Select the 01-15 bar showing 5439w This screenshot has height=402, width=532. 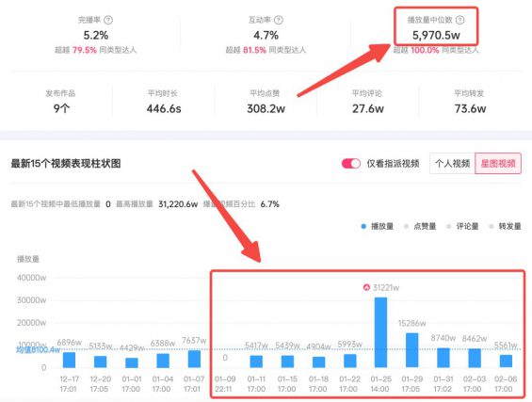(x=287, y=362)
